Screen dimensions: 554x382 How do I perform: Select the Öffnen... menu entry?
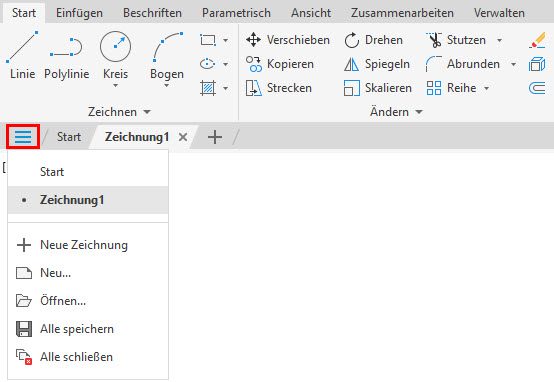coord(88,301)
